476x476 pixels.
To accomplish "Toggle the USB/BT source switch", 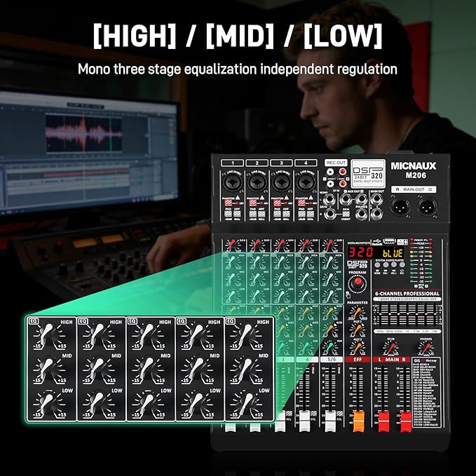I will (346, 214).
